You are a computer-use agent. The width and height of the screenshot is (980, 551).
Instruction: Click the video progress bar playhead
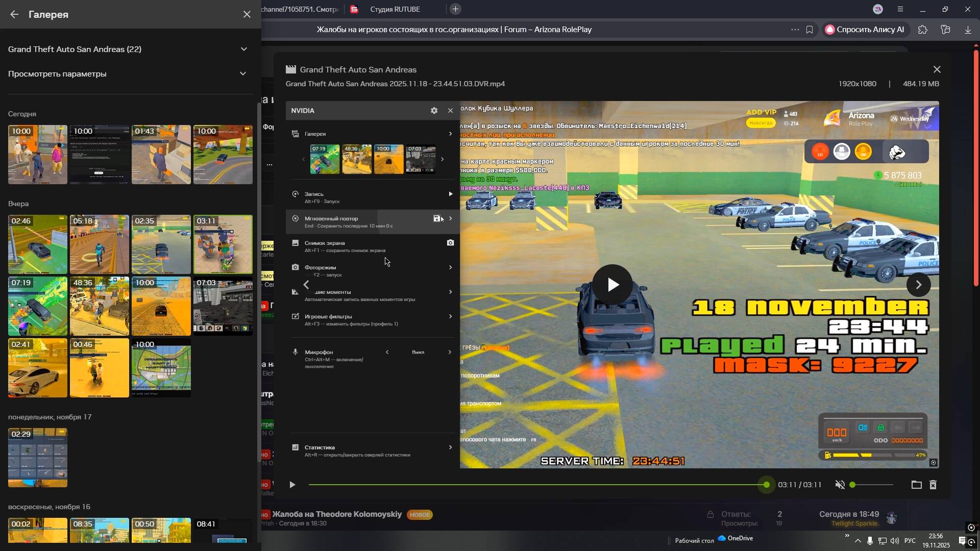click(766, 485)
